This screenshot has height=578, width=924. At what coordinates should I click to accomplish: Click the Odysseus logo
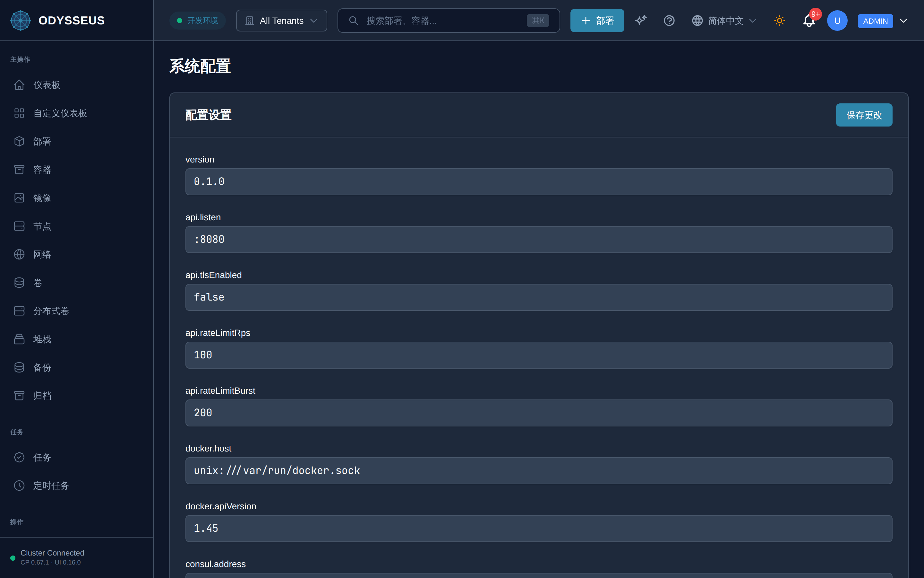point(20,20)
